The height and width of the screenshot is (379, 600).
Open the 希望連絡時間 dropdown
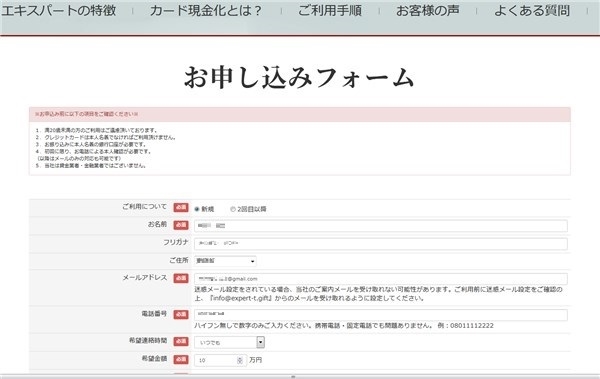229,342
